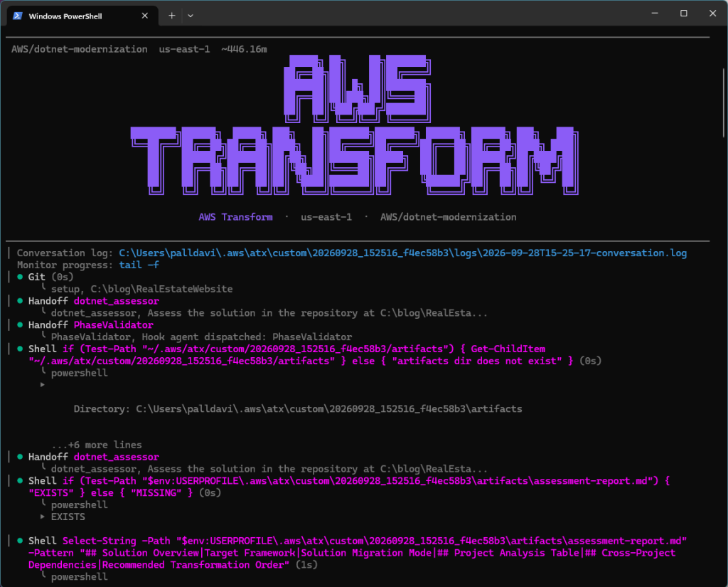Image resolution: width=728 pixels, height=587 pixels.
Task: Click the vertical scrollbar thumb
Action: [723, 102]
